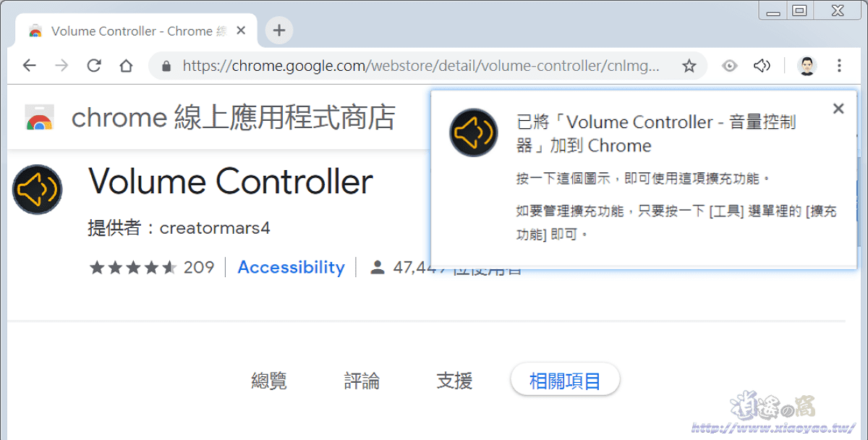Image resolution: width=868 pixels, height=440 pixels.
Task: Switch to the 評論 tab
Action: [x=362, y=381]
